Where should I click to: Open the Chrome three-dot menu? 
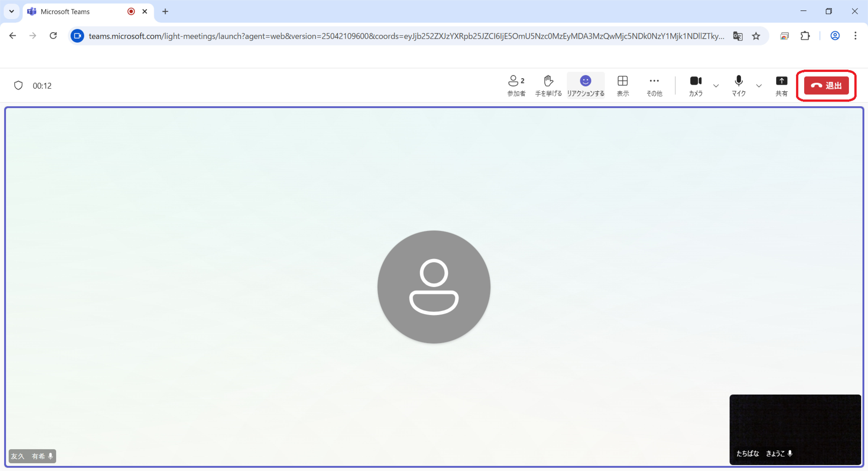point(855,36)
